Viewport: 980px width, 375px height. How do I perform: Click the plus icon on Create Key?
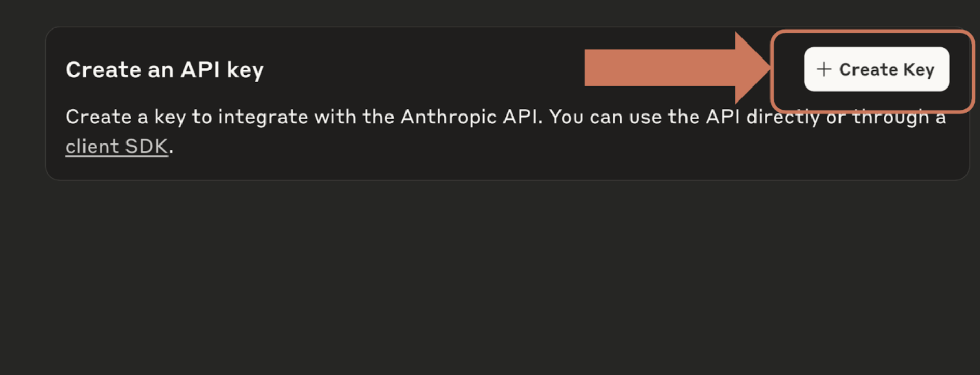click(824, 69)
